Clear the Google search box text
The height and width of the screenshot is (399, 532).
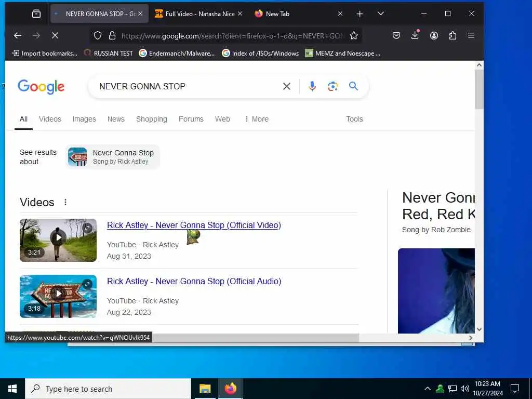click(x=287, y=87)
